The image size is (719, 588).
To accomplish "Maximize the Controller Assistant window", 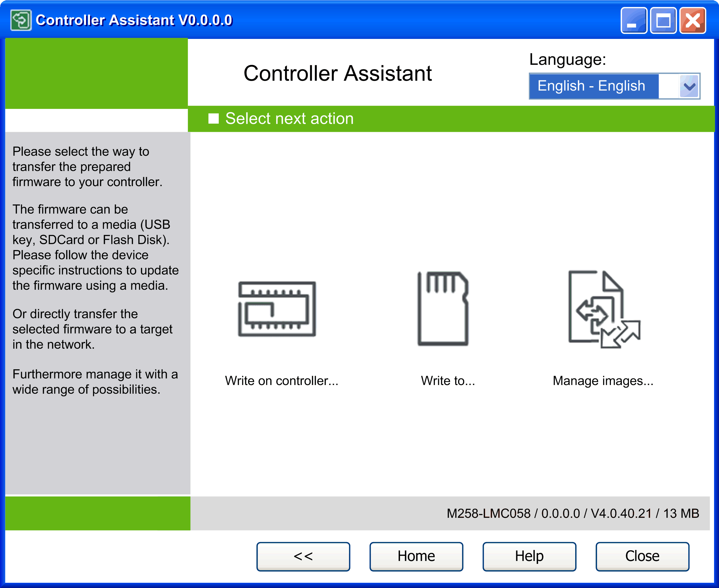I will (x=663, y=21).
